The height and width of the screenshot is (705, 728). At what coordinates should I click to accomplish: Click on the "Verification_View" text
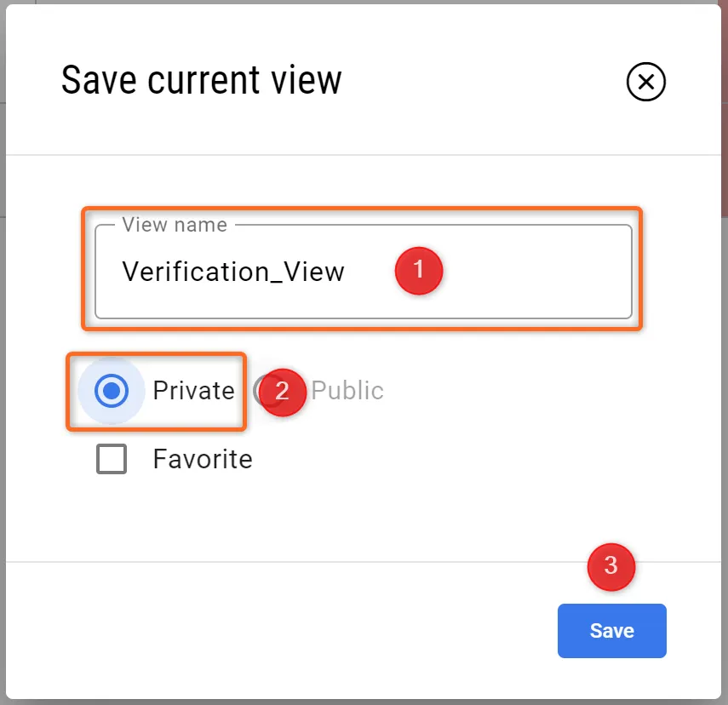coord(233,272)
